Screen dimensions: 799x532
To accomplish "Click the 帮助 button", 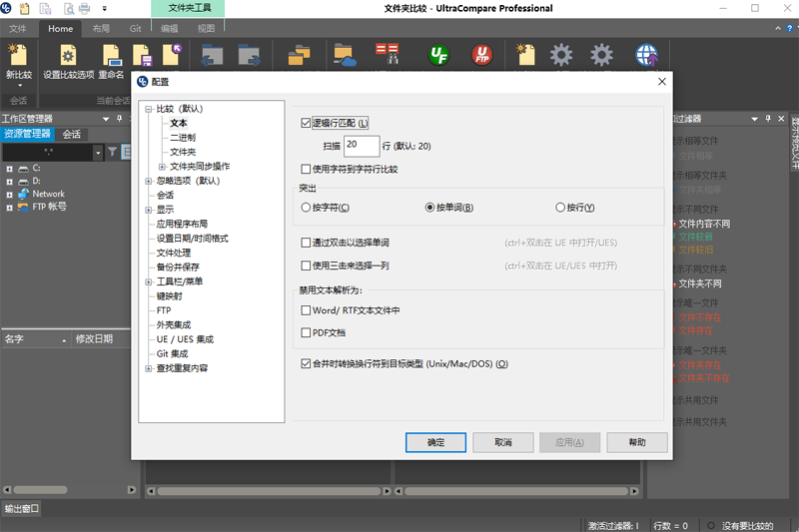I will click(x=637, y=442).
